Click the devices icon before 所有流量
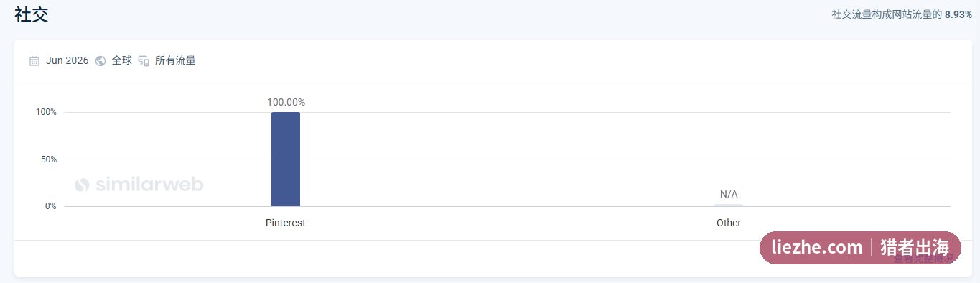The image size is (980, 283). [144, 61]
